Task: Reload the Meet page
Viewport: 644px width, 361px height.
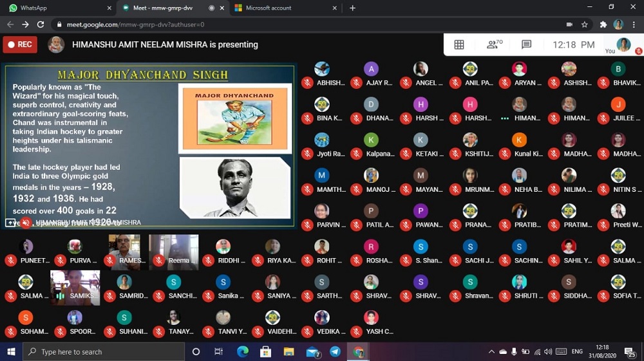Action: click(x=41, y=24)
